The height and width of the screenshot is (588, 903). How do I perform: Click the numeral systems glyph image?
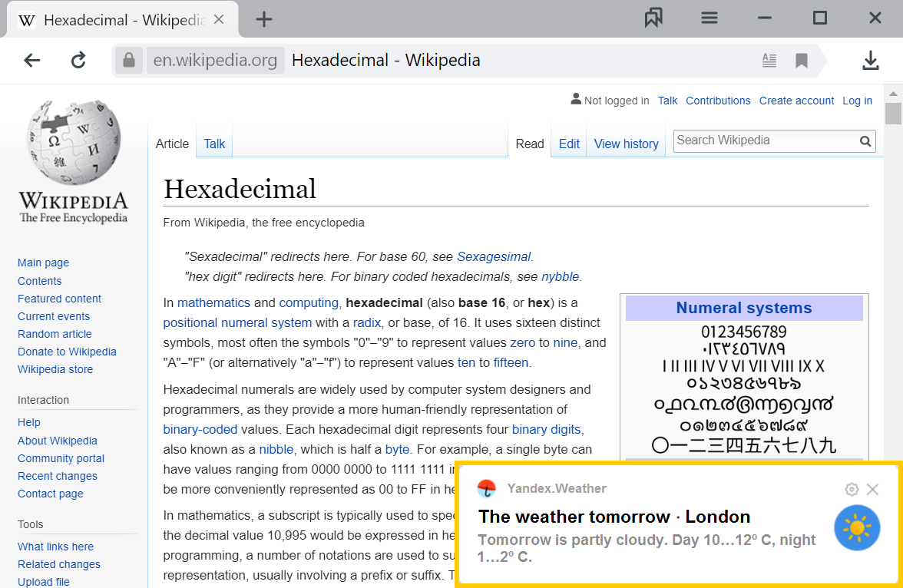coord(743,390)
